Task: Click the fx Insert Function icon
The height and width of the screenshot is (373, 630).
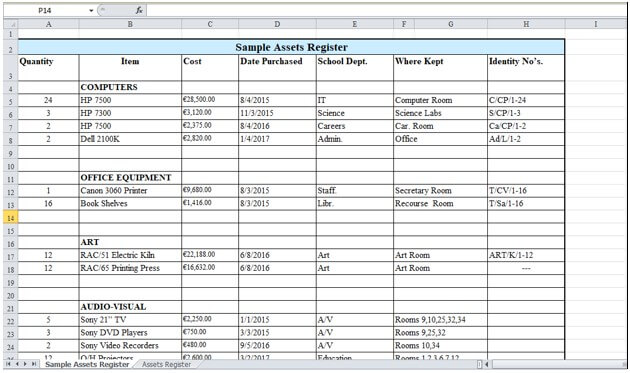Action: coord(139,10)
